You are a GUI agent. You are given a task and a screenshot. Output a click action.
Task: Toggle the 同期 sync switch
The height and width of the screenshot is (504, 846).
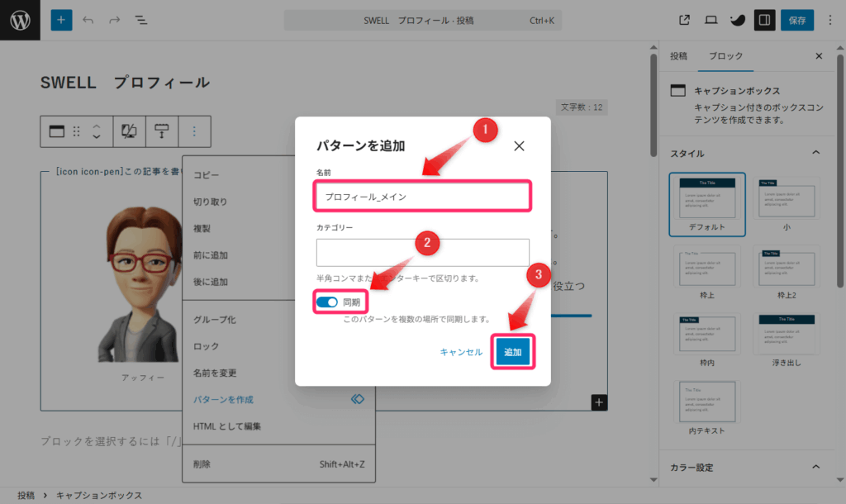[327, 302]
